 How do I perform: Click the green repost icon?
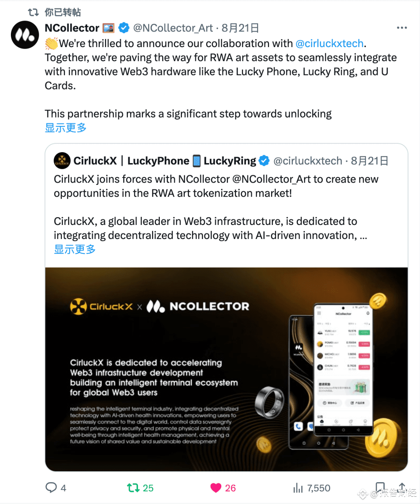pos(133,488)
